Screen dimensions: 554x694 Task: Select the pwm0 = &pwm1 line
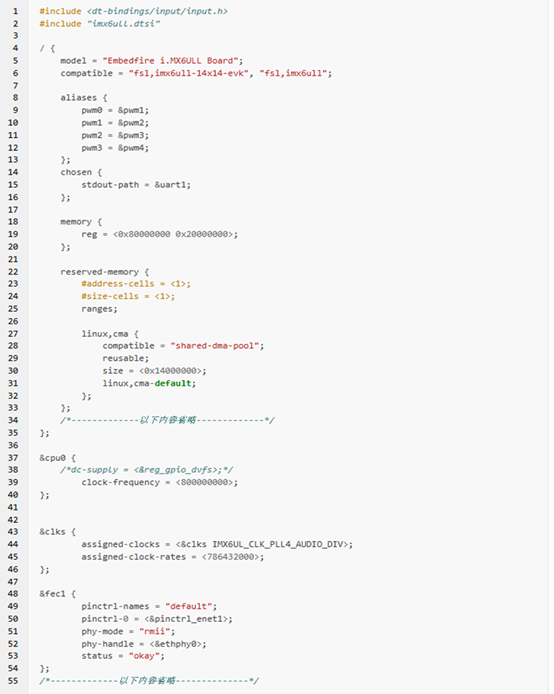(x=115, y=110)
